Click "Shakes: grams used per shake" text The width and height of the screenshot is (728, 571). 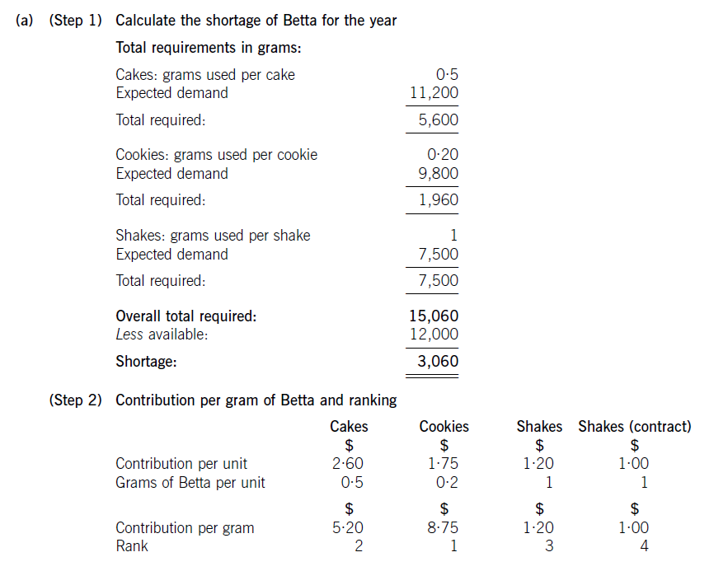coord(213,236)
